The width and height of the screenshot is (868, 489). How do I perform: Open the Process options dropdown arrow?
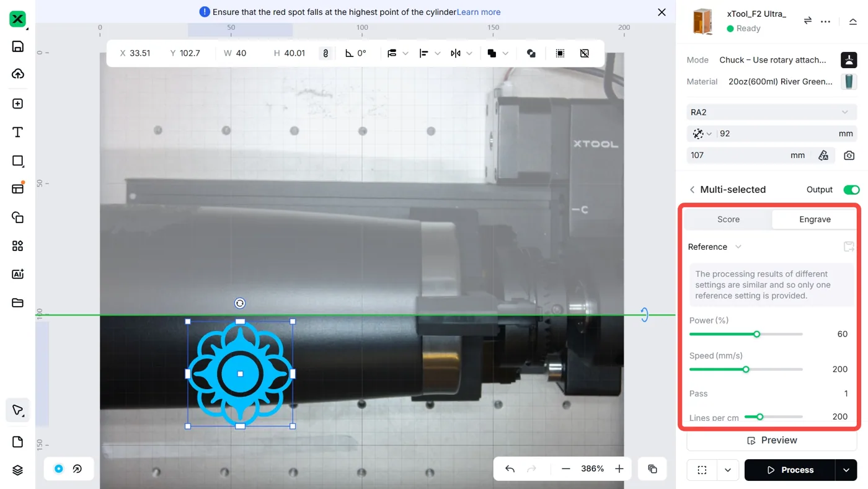846,470
